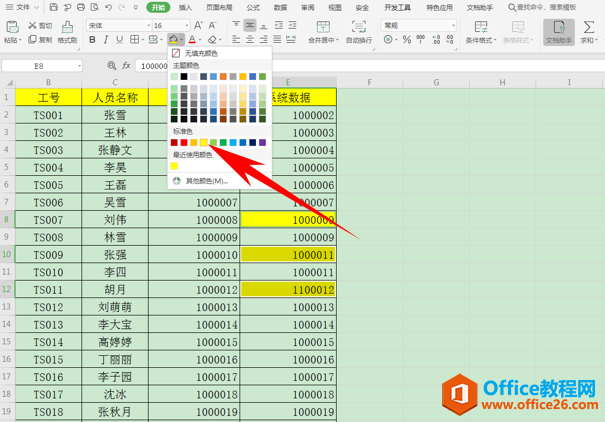Click the font color A icon
This screenshot has width=605, height=422.
192,39
